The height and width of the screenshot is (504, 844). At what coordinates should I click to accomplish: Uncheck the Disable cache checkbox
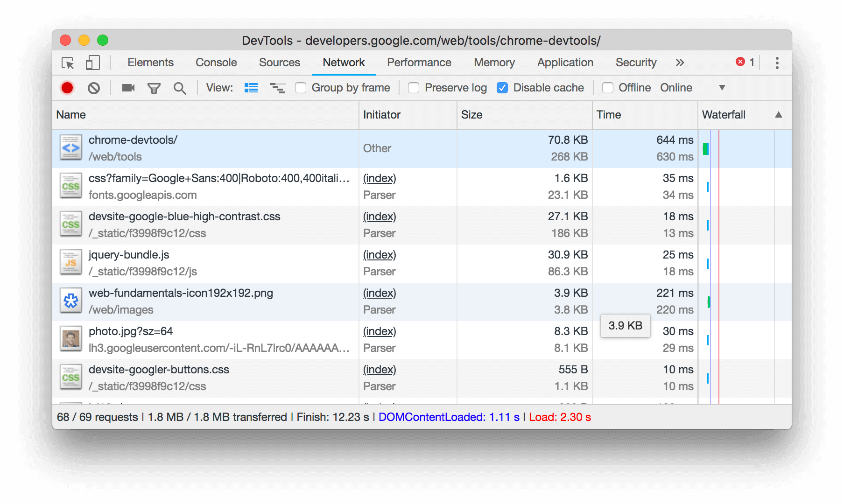tap(502, 88)
